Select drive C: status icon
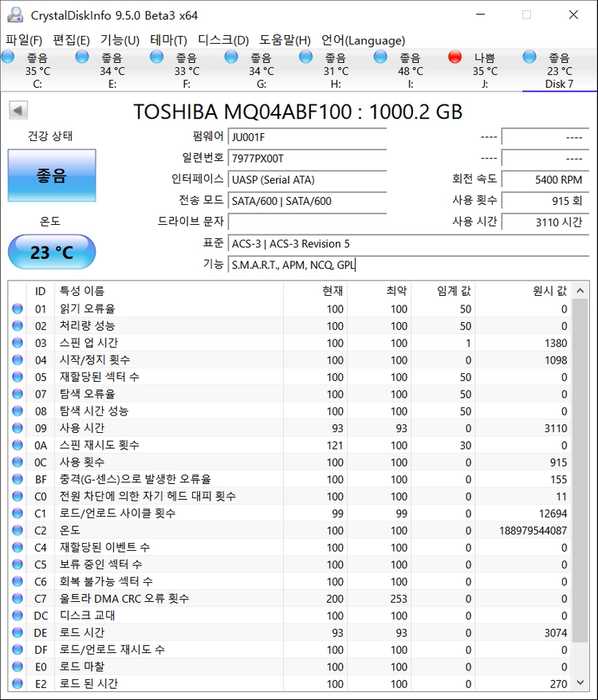This screenshot has width=598, height=700. tap(8, 57)
